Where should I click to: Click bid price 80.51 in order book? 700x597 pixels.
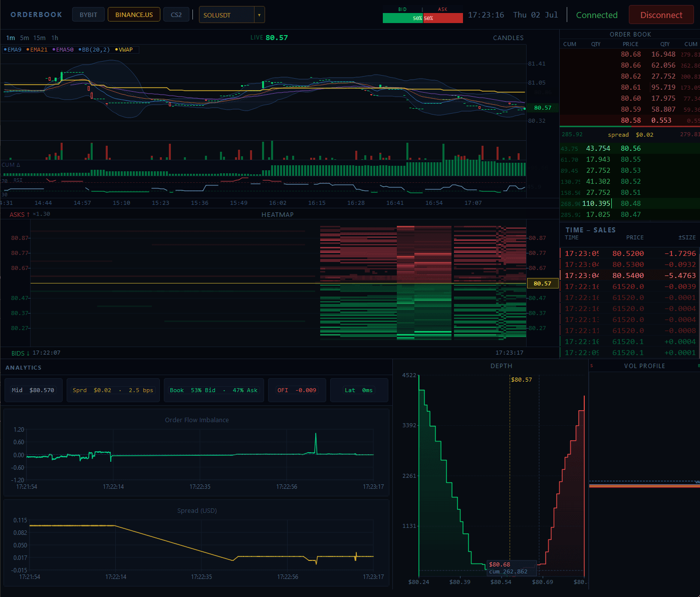tap(630, 192)
